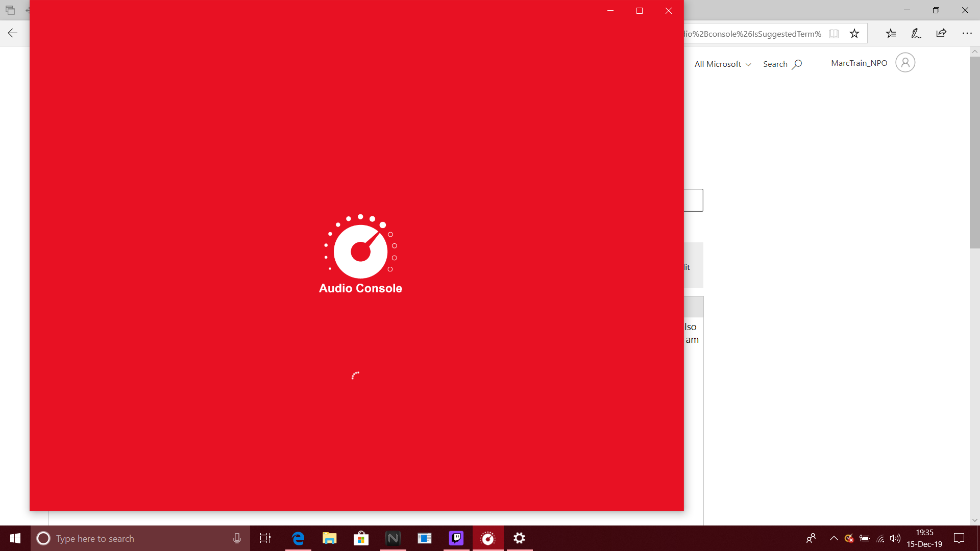Open Task View

pos(265,538)
